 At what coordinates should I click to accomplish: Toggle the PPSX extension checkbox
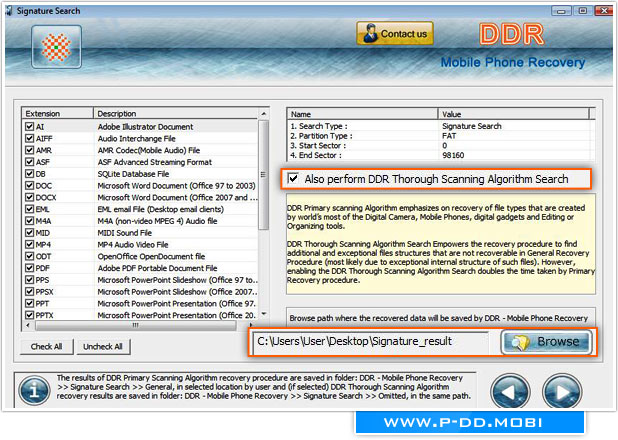[29, 291]
